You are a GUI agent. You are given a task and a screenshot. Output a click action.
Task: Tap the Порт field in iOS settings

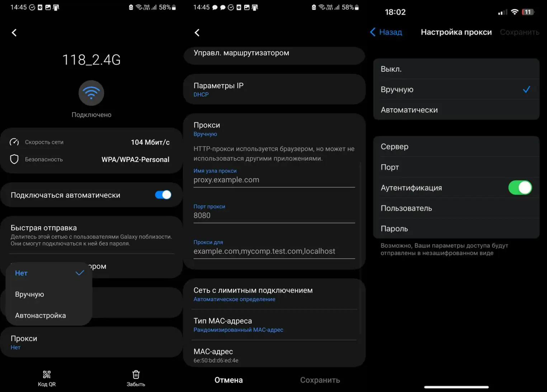[x=456, y=167]
